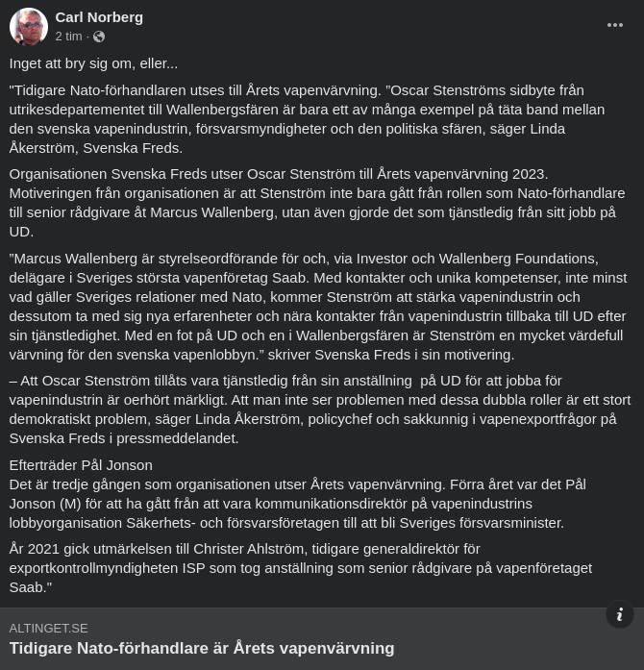Screen dimensions: 644x670
Task: Click paragraph starting "År 2021 gick utmärkelsen"
Action: point(298,567)
